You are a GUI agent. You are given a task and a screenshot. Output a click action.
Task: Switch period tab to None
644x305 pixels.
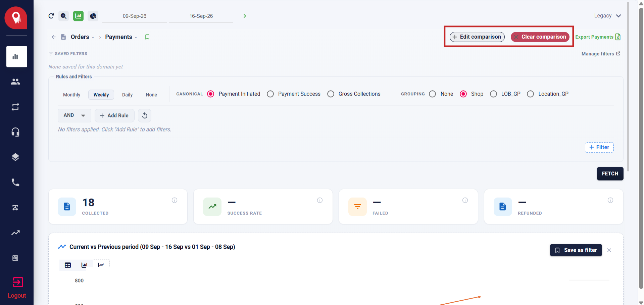click(x=151, y=95)
